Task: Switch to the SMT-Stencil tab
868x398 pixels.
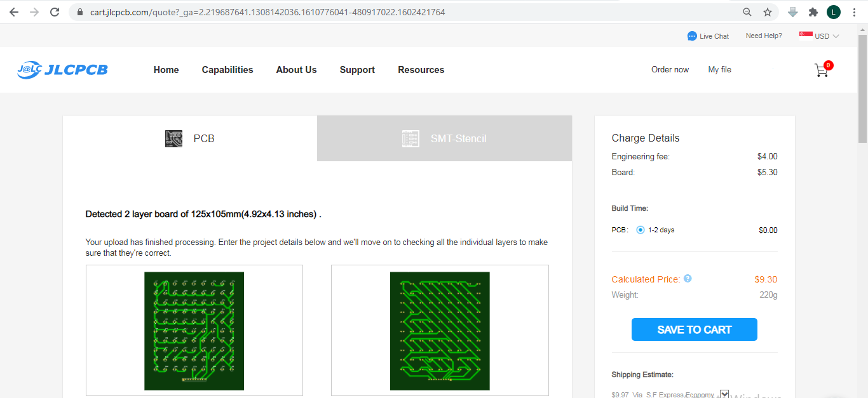Action: coord(444,138)
